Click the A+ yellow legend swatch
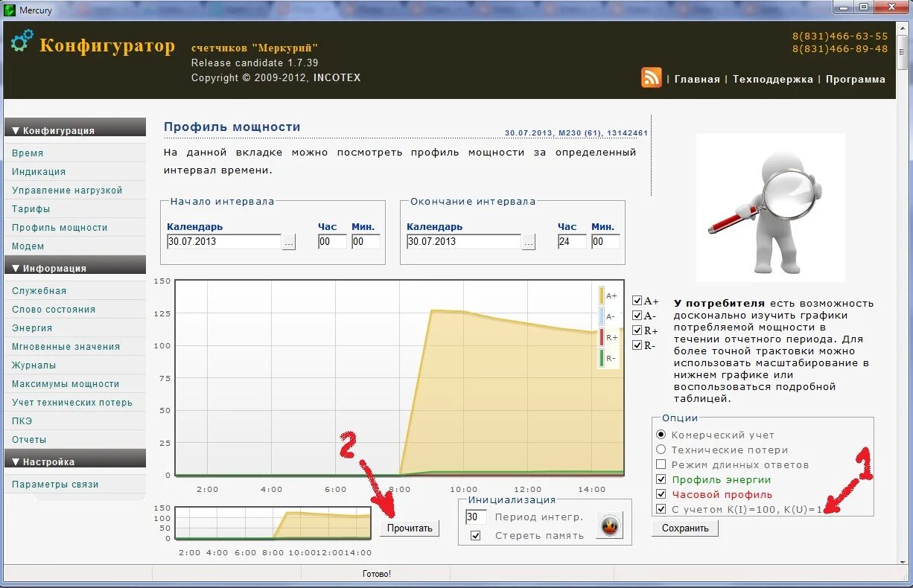 point(602,295)
